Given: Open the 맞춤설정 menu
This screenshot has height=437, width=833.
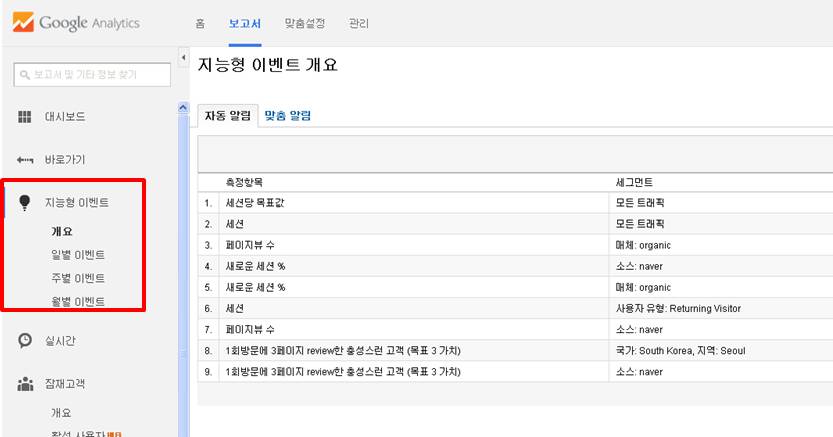Looking at the screenshot, I should (x=304, y=23).
